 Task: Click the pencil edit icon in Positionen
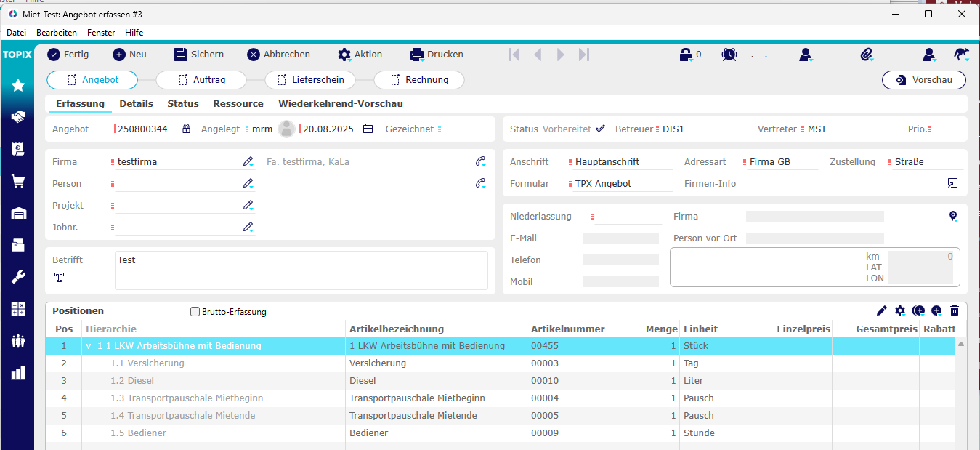tap(882, 310)
